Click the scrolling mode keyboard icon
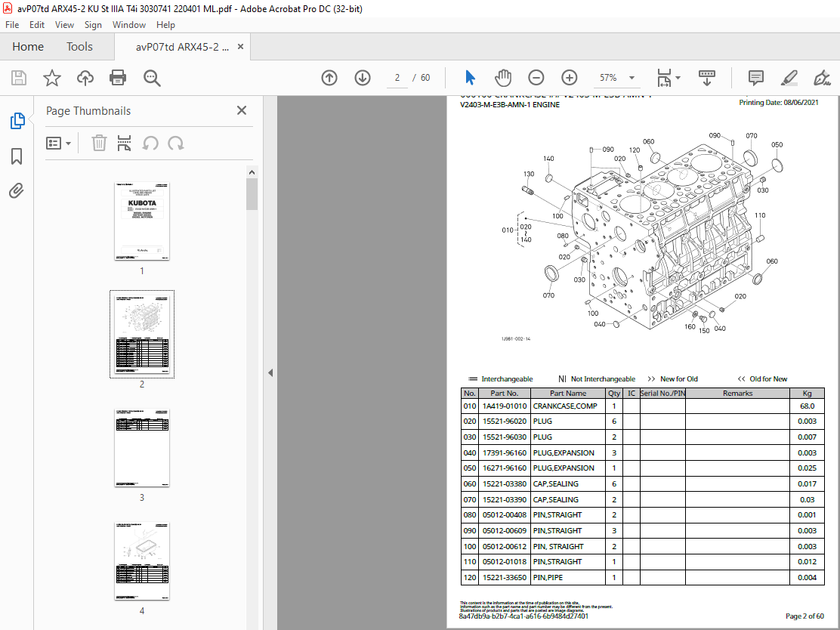This screenshot has width=840, height=630. coord(707,78)
